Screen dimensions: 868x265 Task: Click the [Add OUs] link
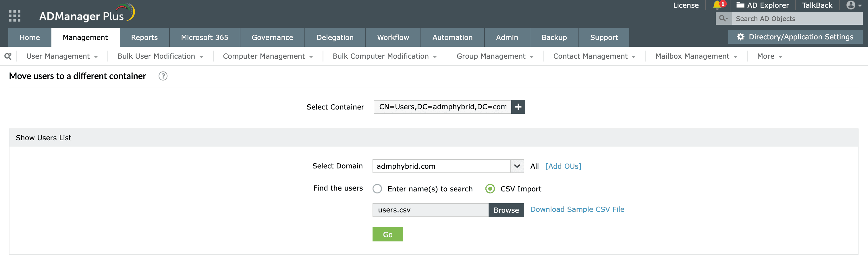563,166
